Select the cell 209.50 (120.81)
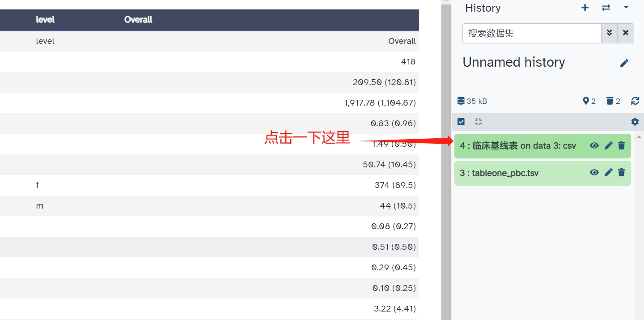This screenshot has height=320, width=644. click(x=384, y=82)
